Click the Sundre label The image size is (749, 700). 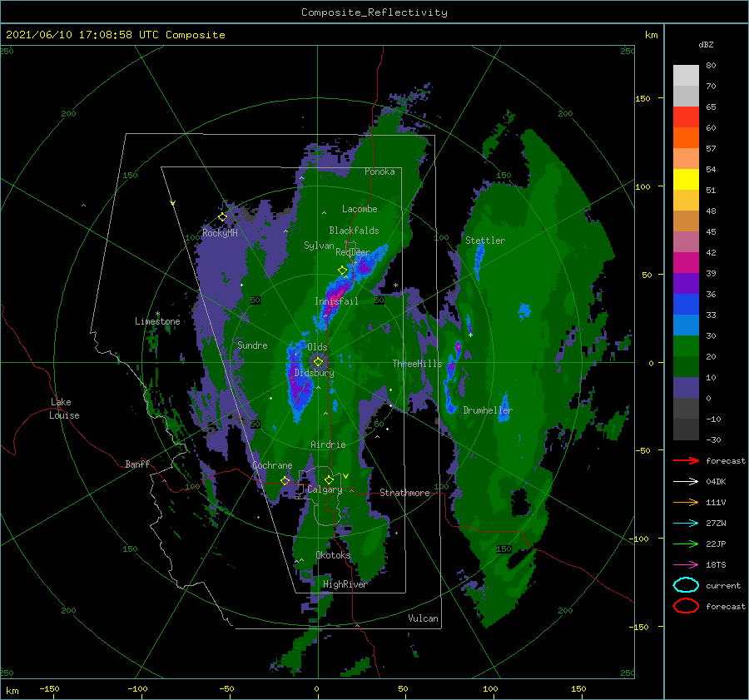pyautogui.click(x=252, y=345)
